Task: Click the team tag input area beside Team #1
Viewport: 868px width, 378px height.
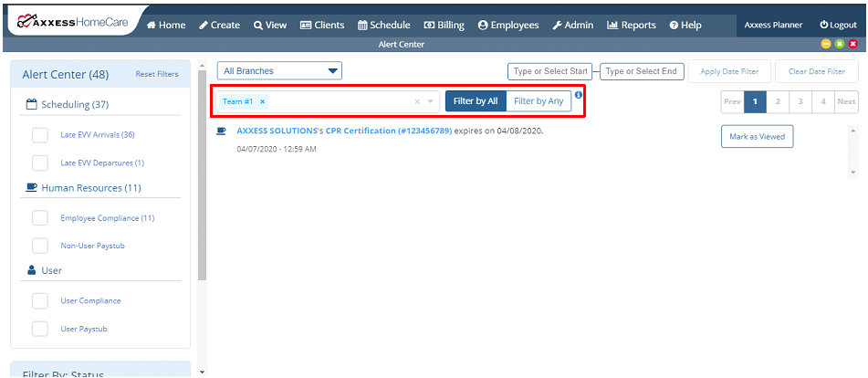Action: pyautogui.click(x=339, y=102)
